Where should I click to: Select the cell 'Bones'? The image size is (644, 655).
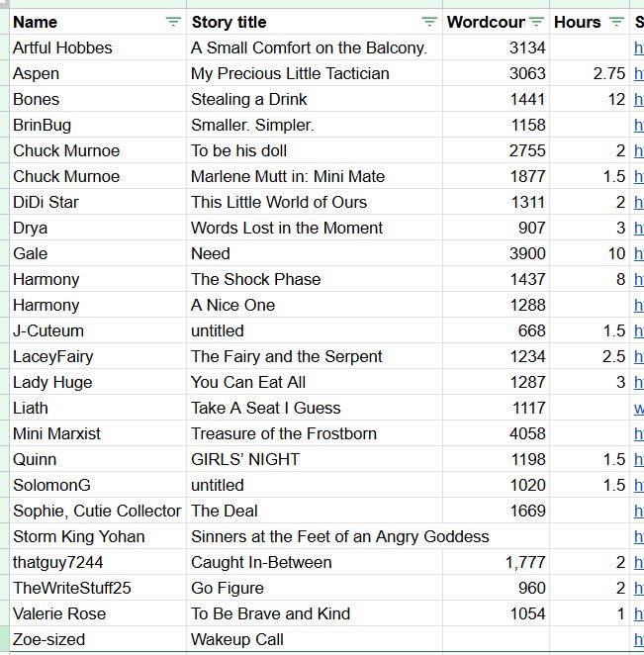coord(98,99)
